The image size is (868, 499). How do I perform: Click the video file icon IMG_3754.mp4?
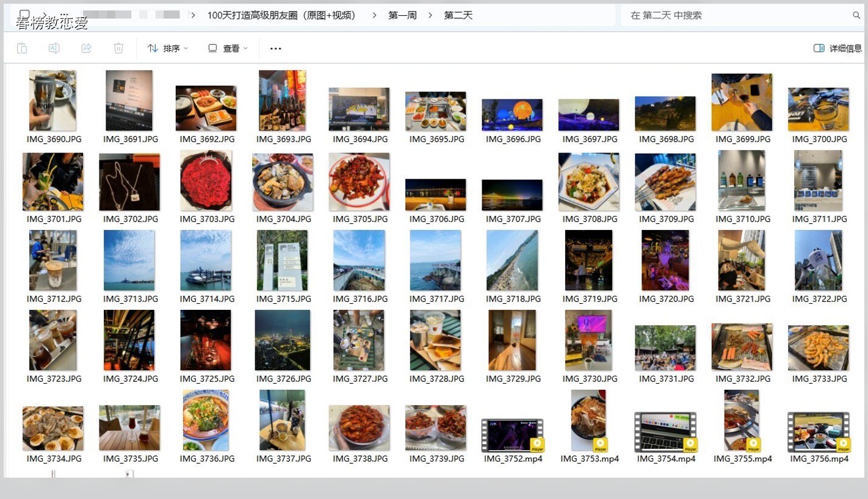pos(665,431)
